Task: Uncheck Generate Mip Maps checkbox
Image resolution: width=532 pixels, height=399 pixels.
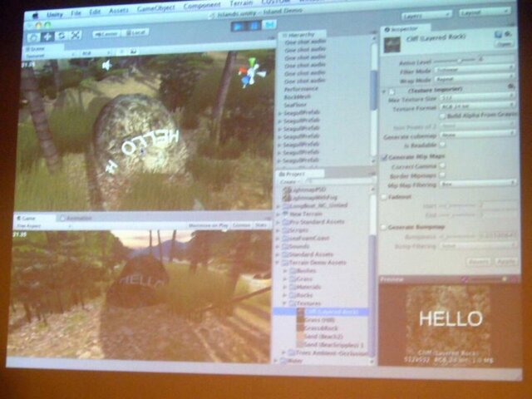Action: coord(384,157)
